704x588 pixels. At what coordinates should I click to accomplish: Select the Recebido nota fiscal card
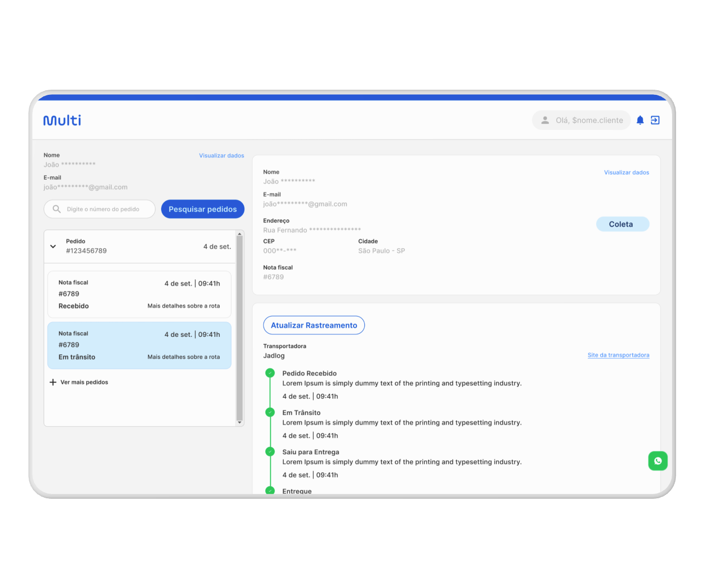(x=139, y=294)
